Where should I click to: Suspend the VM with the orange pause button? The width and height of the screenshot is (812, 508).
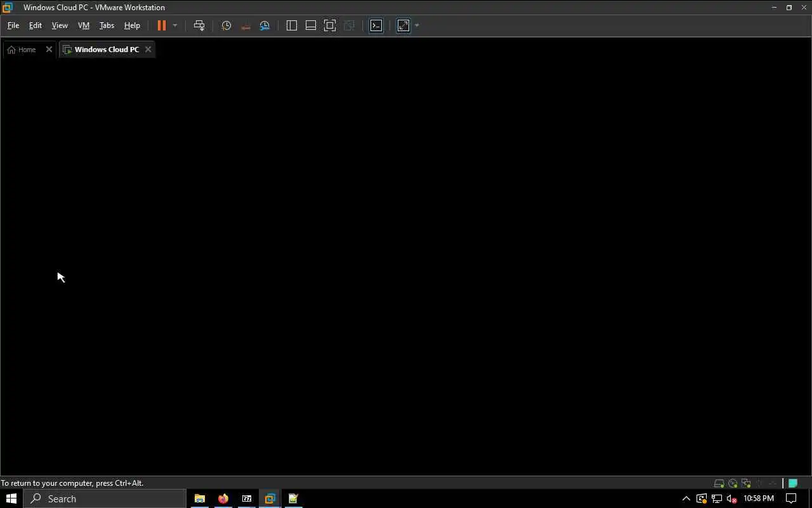pos(162,25)
